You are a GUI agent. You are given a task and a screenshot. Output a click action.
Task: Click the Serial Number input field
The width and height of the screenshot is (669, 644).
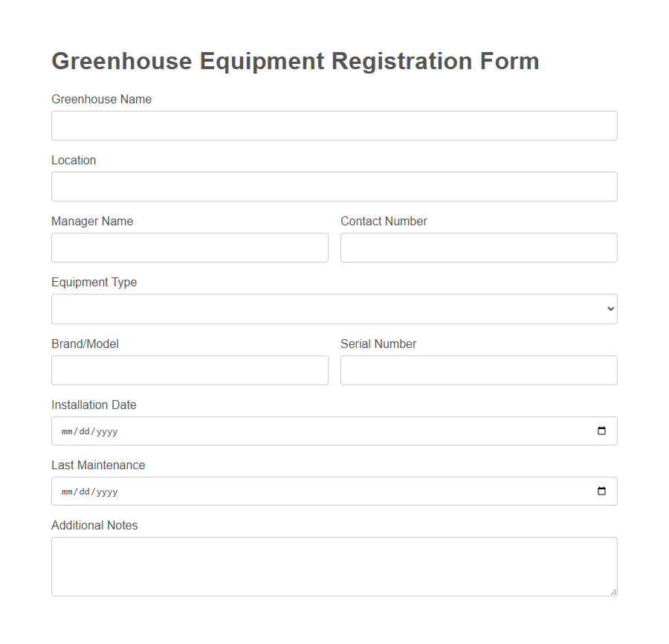pyautogui.click(x=478, y=370)
